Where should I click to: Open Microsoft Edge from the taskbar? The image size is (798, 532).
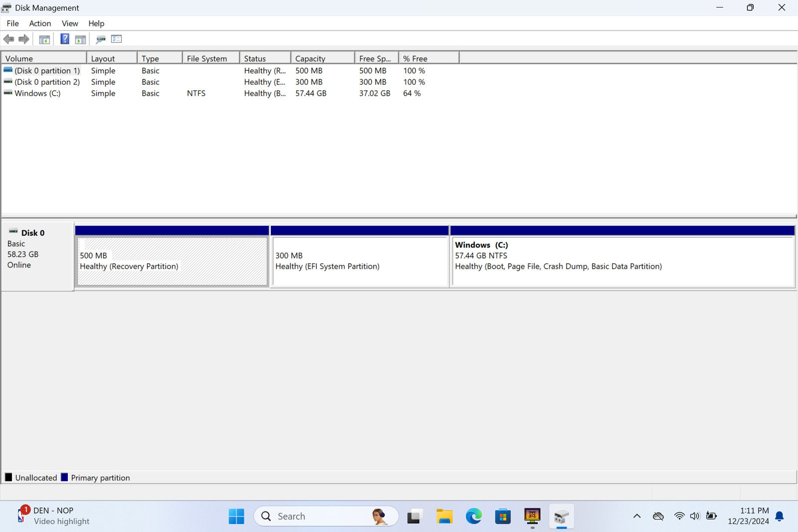pyautogui.click(x=473, y=516)
